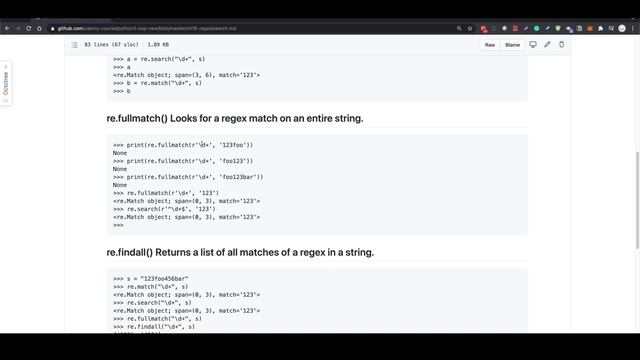Click the blue pen extension icon
The height and width of the screenshot is (360, 640).
(x=547, y=29)
